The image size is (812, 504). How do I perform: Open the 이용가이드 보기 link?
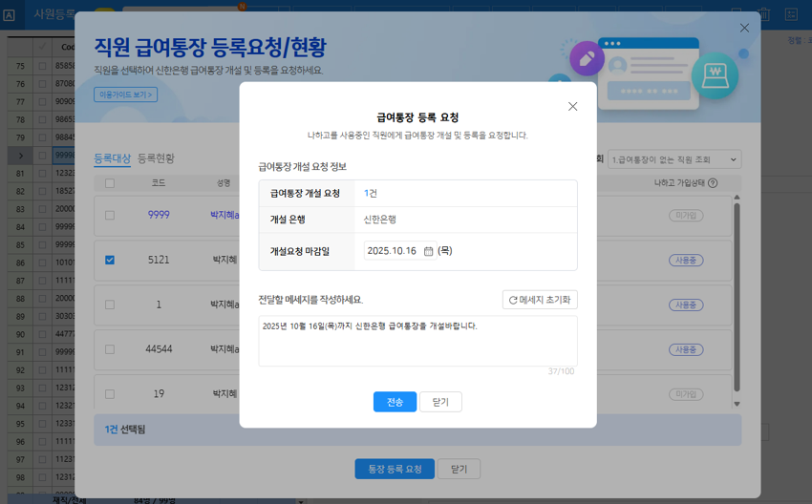point(126,94)
